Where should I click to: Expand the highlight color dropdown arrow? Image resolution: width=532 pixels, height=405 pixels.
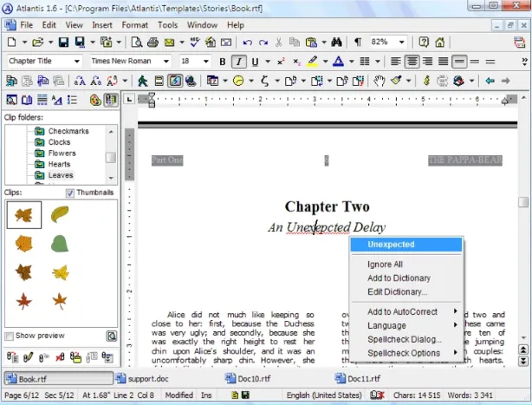click(326, 62)
